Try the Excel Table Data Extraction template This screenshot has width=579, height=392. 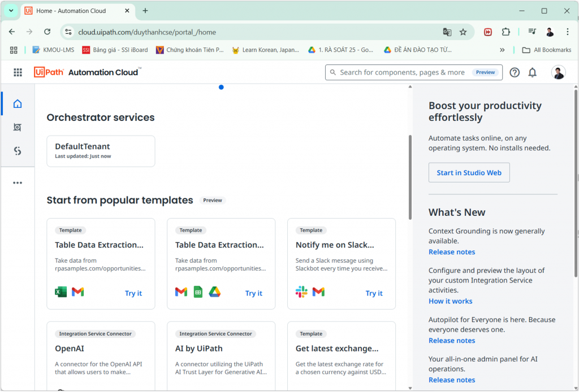coord(133,293)
